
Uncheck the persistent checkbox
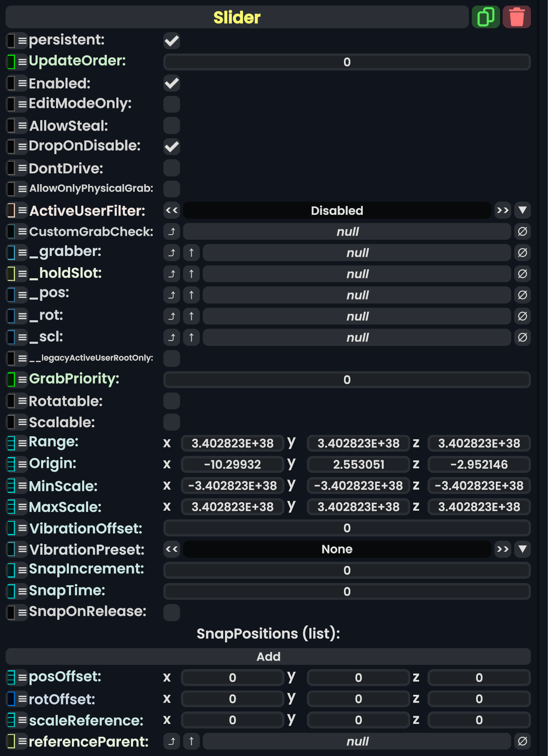[x=172, y=41]
